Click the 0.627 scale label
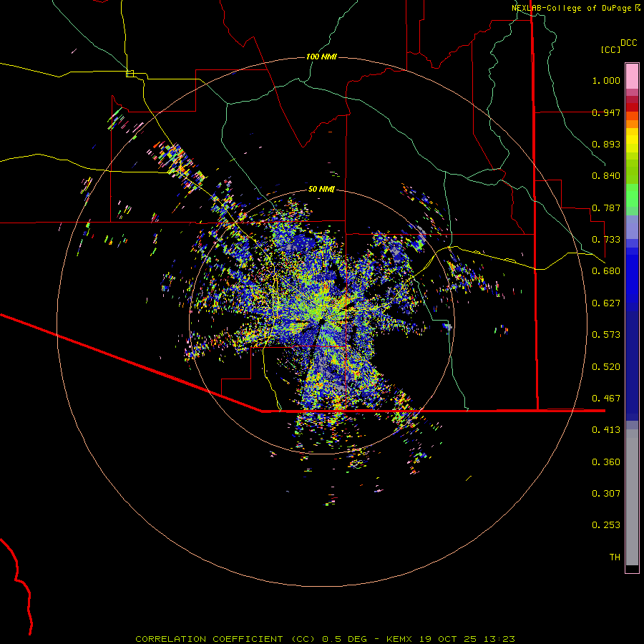 606,303
